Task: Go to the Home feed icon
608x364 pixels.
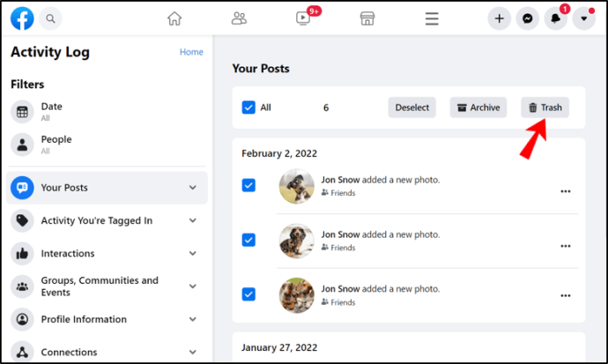Action: [174, 19]
